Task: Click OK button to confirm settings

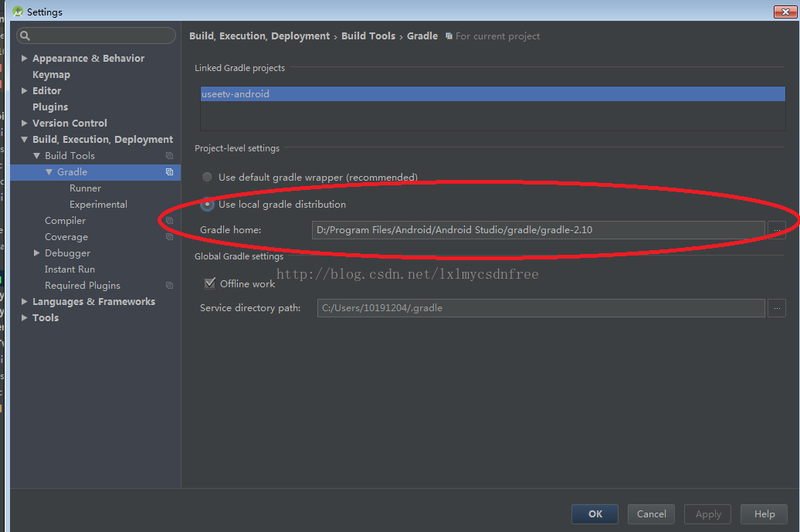Action: (x=595, y=514)
